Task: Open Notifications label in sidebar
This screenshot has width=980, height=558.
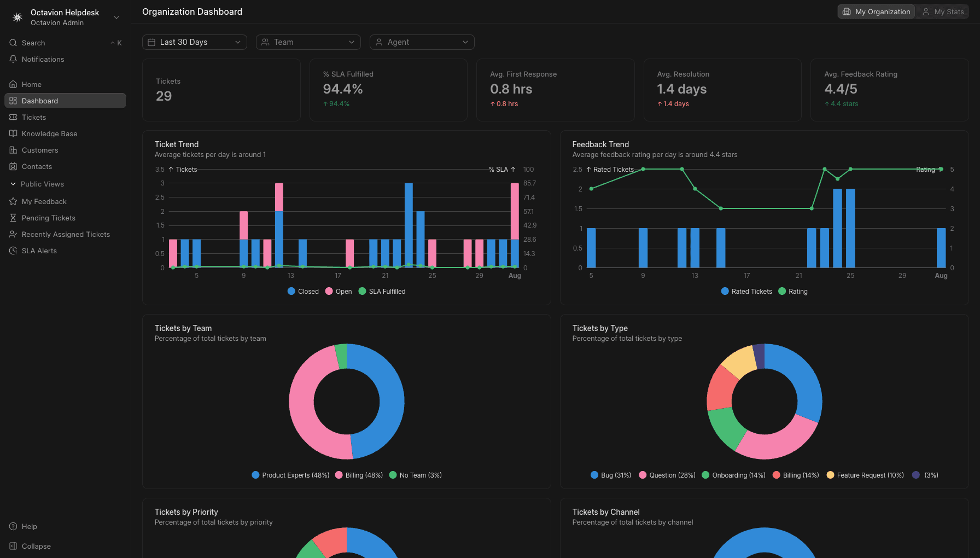Action: [x=43, y=59]
